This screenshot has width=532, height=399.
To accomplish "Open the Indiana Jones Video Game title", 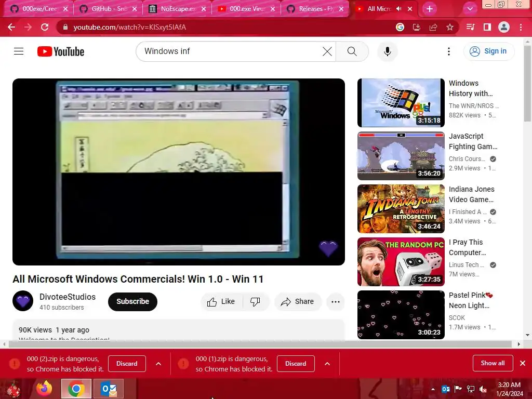I will [x=472, y=194].
